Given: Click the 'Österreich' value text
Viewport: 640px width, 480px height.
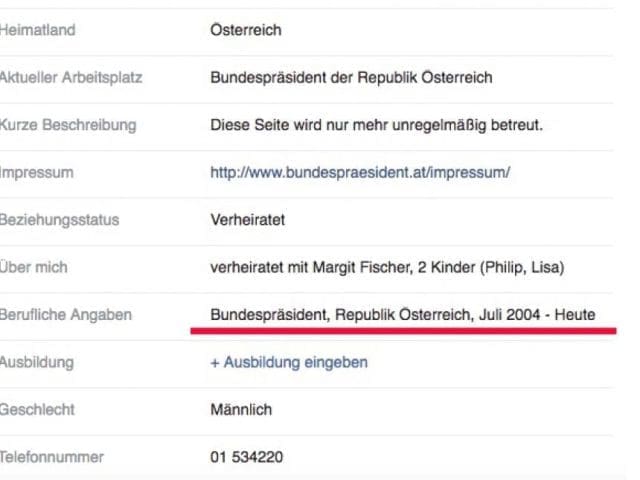Looking at the screenshot, I should point(246,30).
